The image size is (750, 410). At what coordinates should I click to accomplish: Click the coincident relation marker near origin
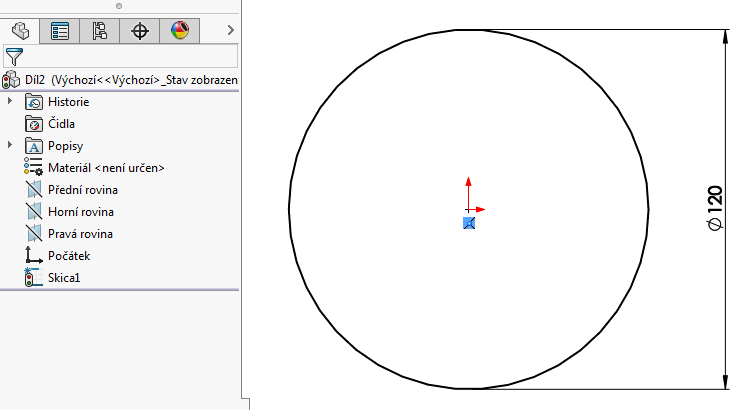[x=469, y=223]
